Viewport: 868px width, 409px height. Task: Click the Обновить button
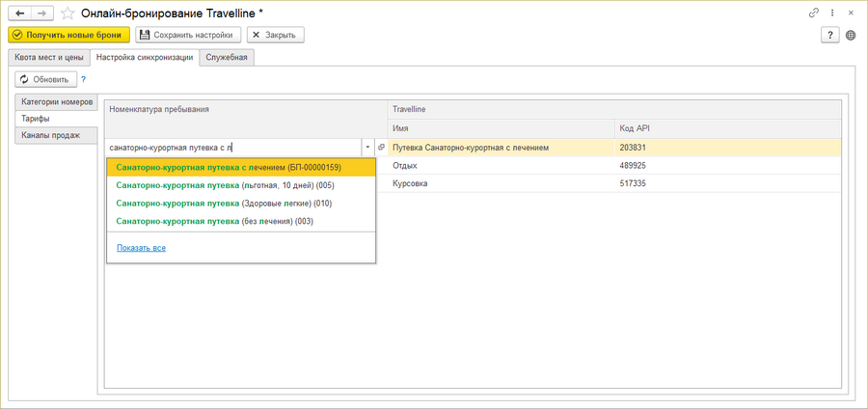point(45,80)
